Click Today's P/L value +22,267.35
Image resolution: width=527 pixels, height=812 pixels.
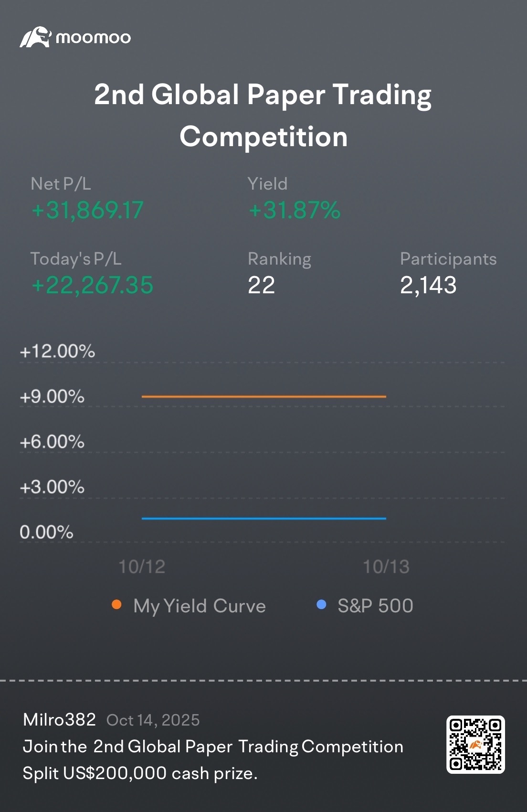click(92, 285)
